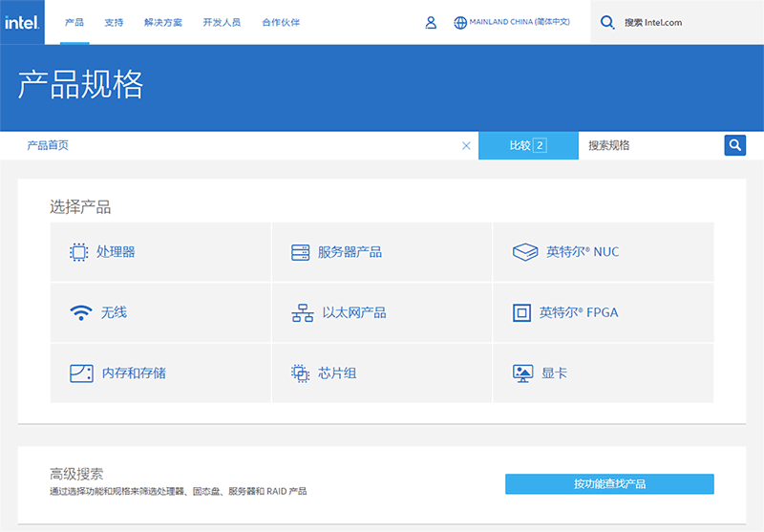Click the X next to compare
This screenshot has width=764, height=532.
(x=466, y=146)
